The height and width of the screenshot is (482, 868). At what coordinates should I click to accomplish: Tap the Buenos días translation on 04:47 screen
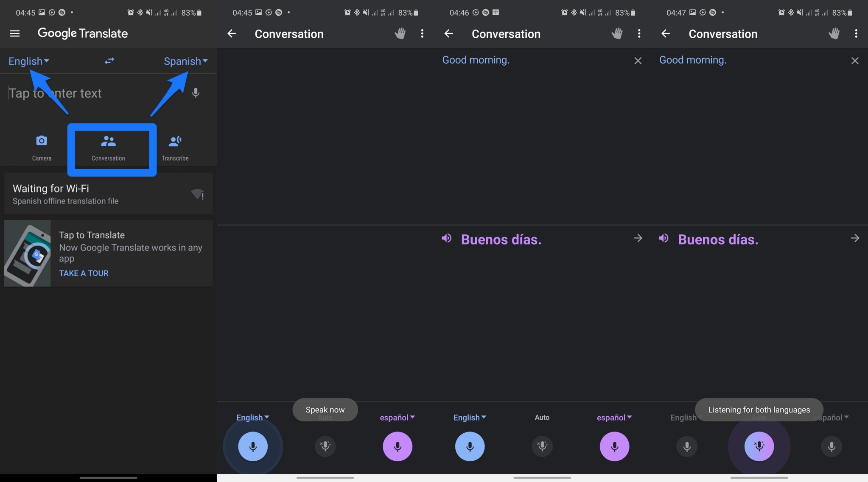[x=718, y=240]
